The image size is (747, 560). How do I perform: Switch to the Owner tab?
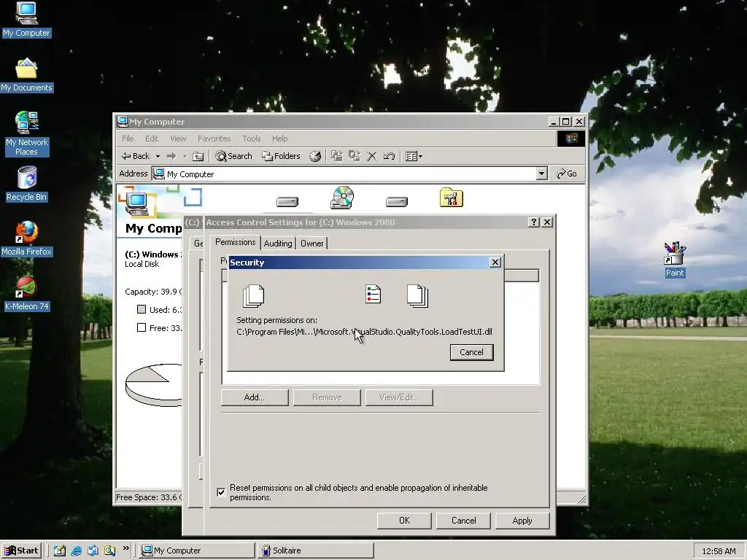click(312, 244)
